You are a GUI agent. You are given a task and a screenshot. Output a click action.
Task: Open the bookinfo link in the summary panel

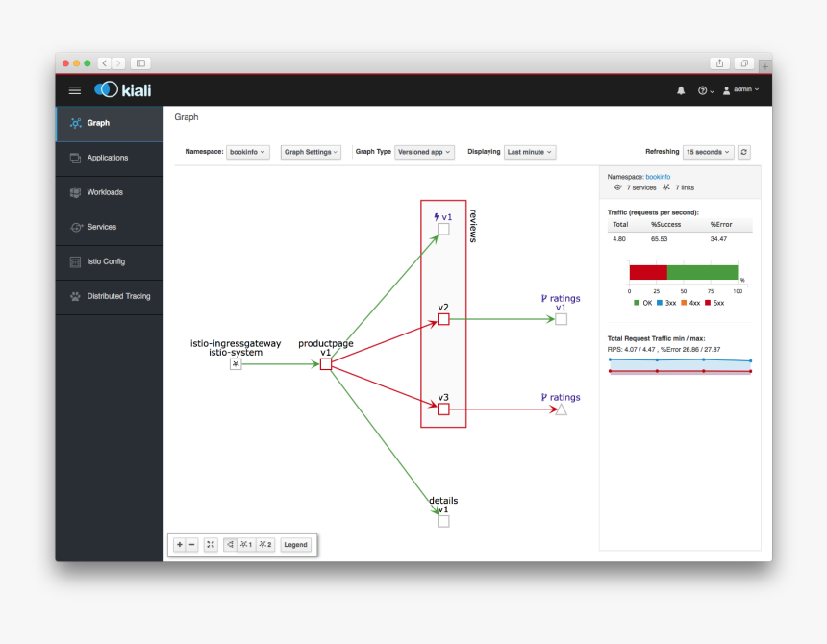[656, 177]
